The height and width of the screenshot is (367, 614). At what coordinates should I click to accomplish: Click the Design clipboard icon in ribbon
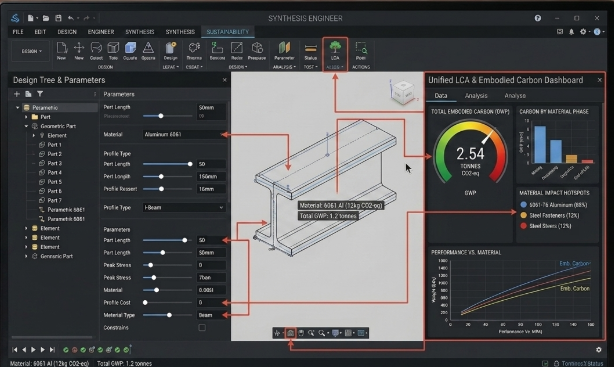[170, 48]
